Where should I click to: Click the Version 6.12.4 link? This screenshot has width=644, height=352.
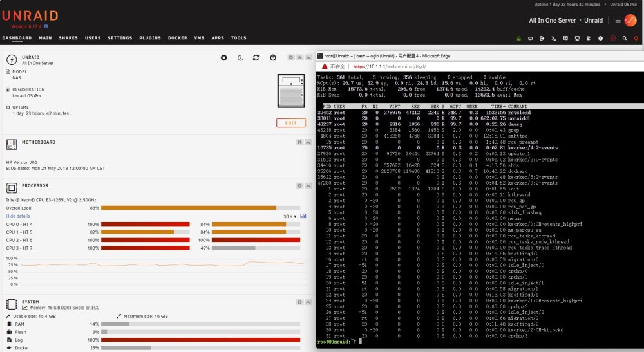[x=26, y=26]
